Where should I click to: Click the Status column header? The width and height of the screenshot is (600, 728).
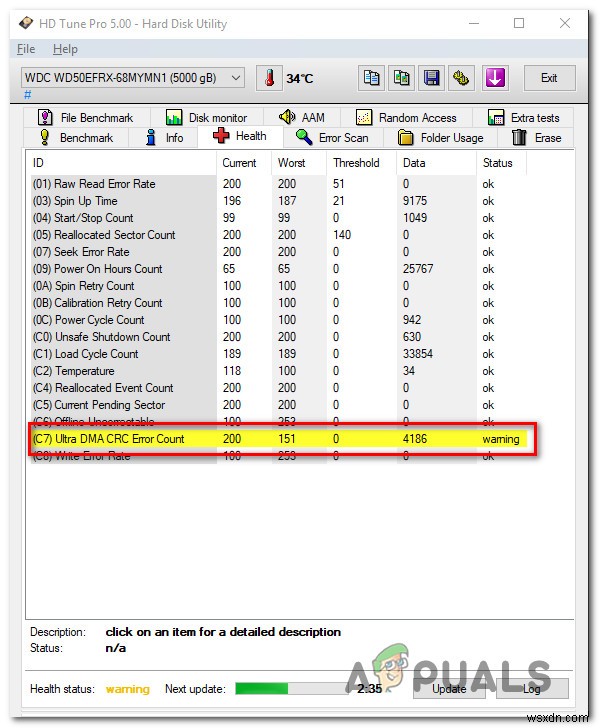coord(502,163)
